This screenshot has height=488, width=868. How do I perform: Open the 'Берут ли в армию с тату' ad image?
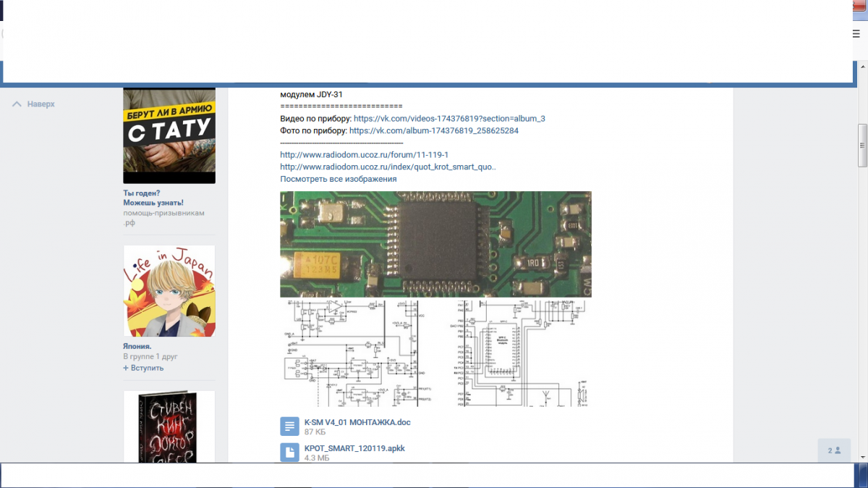pos(169,135)
